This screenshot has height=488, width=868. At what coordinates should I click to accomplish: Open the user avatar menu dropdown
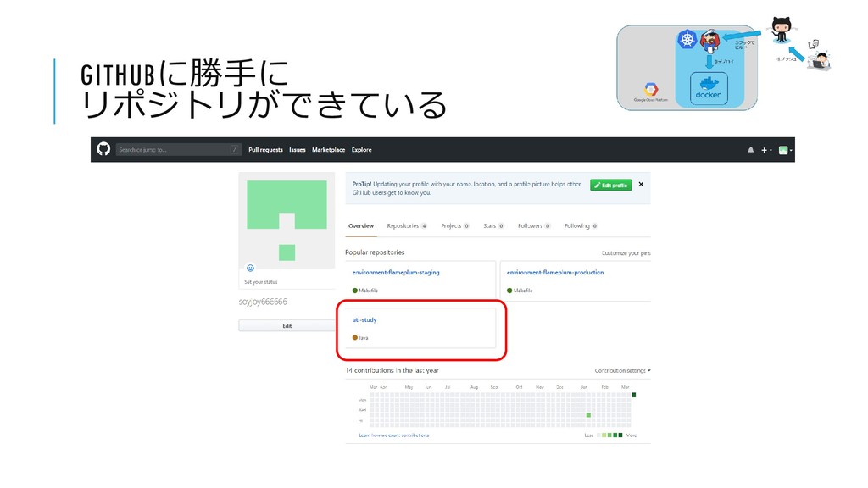(786, 150)
